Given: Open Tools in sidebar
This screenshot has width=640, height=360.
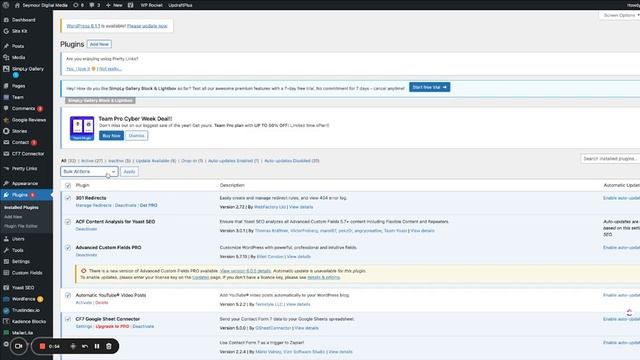Looking at the screenshot, I should 18,250.
